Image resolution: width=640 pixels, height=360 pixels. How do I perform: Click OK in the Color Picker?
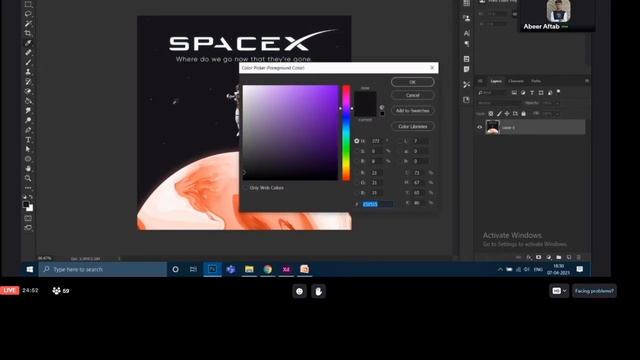pos(413,82)
